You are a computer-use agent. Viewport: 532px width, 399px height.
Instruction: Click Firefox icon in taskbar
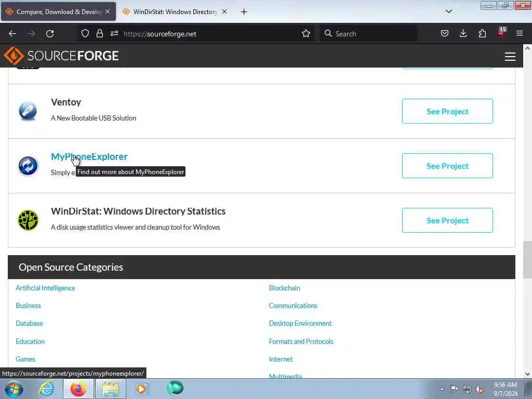pyautogui.click(x=78, y=389)
